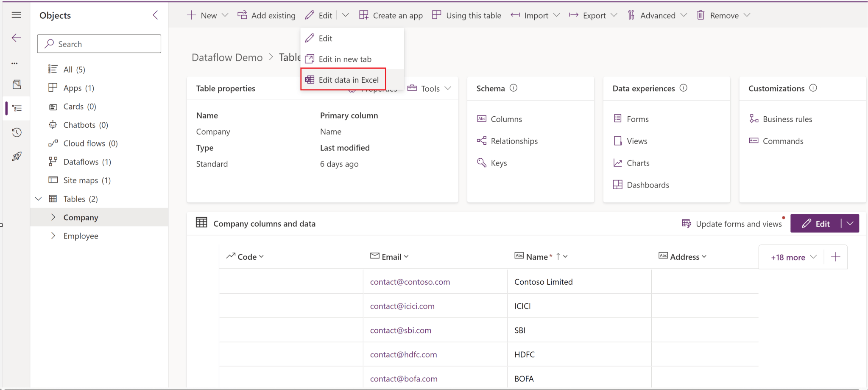Viewport: 868px width, 390px height.
Task: Open Relationships in the Schema panel
Action: (x=514, y=140)
